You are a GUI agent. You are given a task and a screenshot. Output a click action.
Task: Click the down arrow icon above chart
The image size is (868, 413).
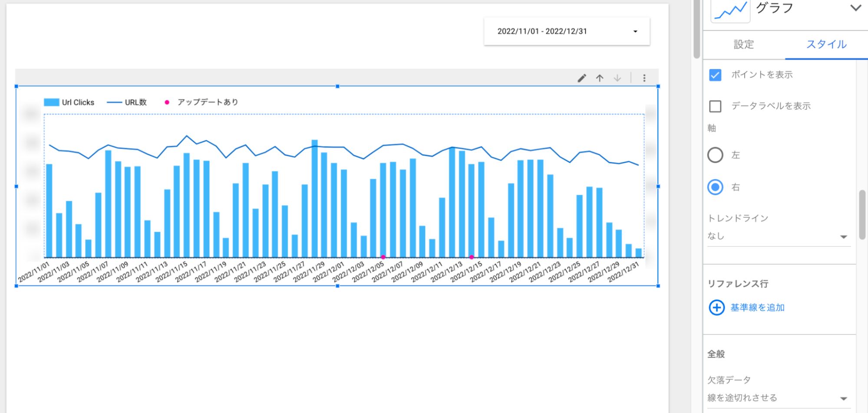[x=617, y=78]
